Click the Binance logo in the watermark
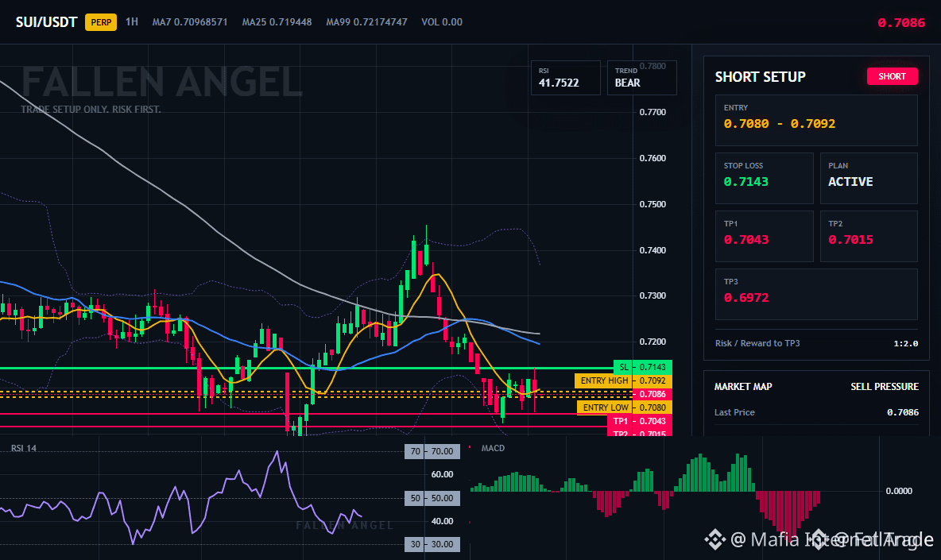This screenshot has width=941, height=560. [x=714, y=539]
